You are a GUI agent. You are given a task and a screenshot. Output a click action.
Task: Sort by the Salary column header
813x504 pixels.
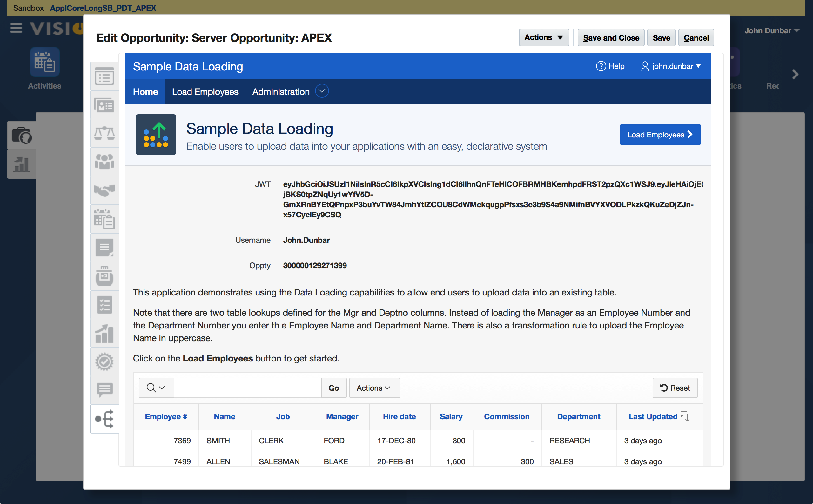coord(451,416)
